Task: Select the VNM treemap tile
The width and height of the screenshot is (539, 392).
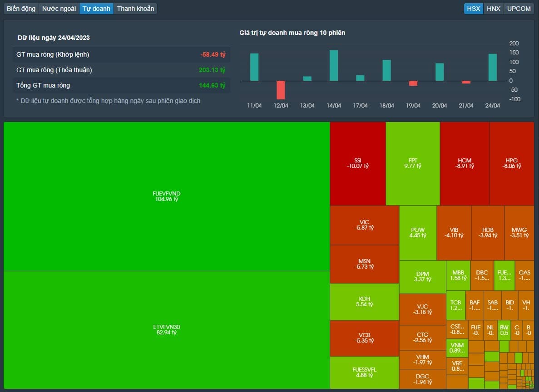Action: (457, 348)
